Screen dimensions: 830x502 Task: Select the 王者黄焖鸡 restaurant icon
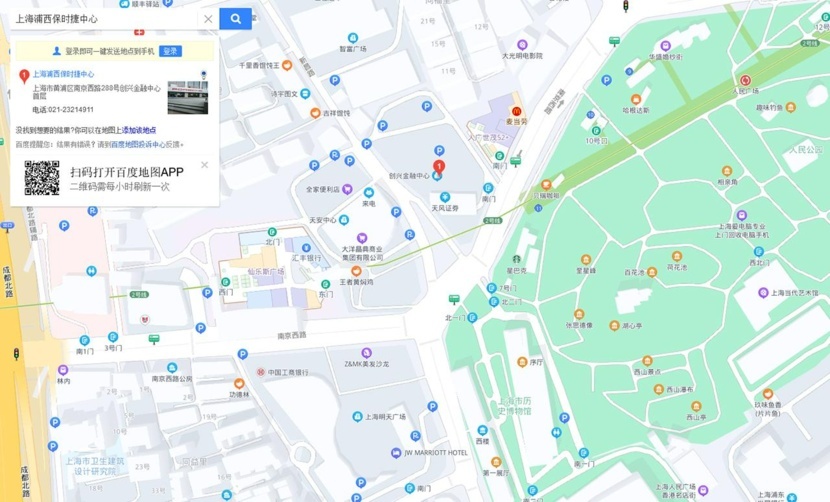(x=356, y=271)
